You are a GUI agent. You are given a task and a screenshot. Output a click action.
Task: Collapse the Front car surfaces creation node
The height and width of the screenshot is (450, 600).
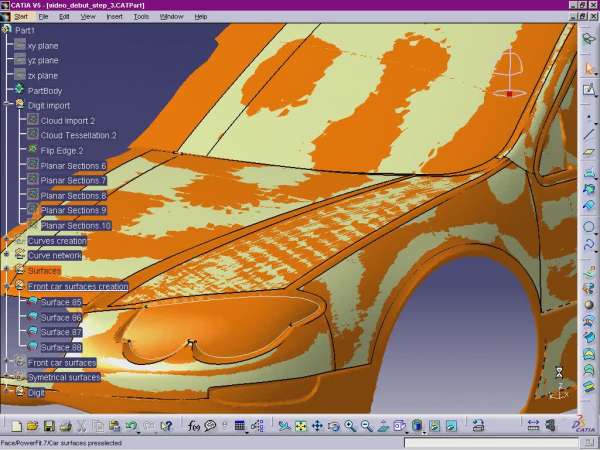pos(7,286)
